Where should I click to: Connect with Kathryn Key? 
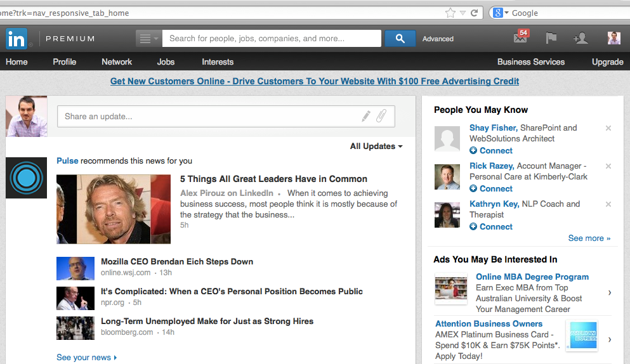491,226
